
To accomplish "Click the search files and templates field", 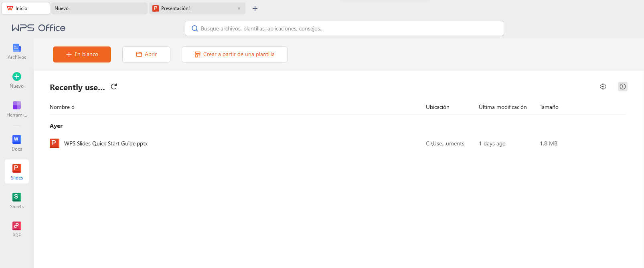I will pos(344,28).
